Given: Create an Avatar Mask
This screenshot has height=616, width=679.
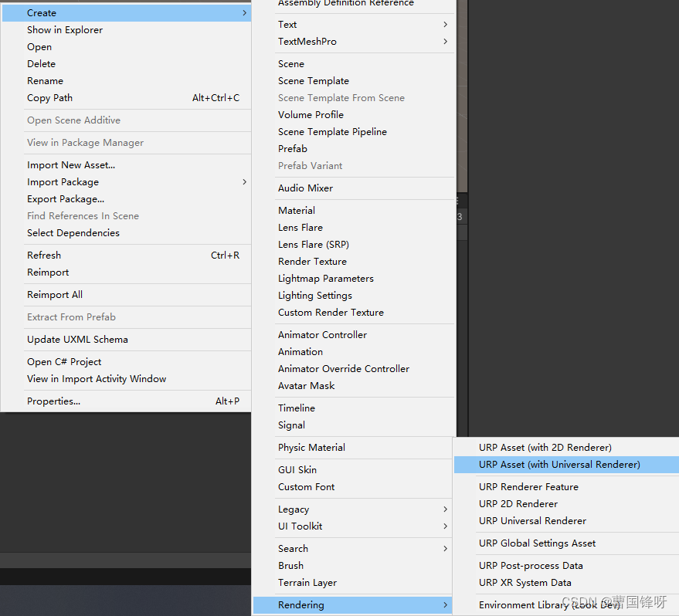Looking at the screenshot, I should [x=354, y=386].
